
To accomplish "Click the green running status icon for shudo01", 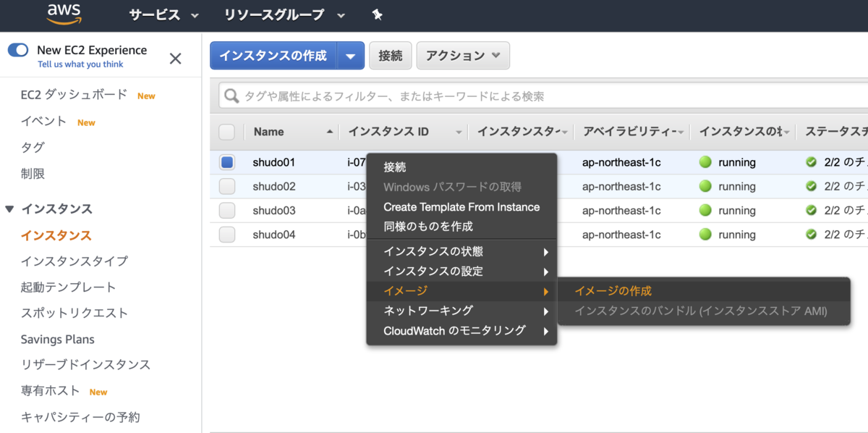I will (705, 162).
